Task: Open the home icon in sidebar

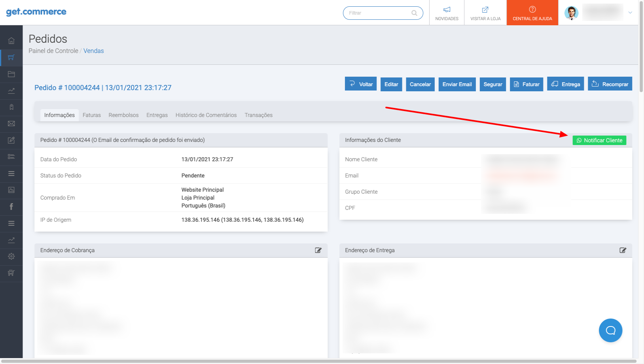Action: [11, 41]
